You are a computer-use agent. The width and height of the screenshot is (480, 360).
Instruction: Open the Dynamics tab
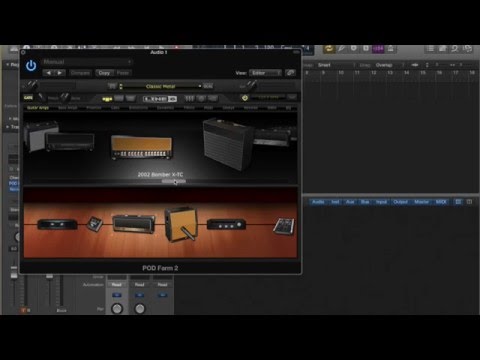coord(165,108)
